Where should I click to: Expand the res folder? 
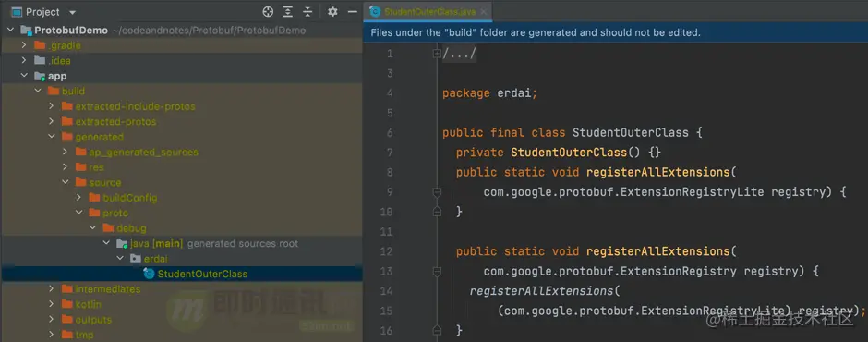66,167
